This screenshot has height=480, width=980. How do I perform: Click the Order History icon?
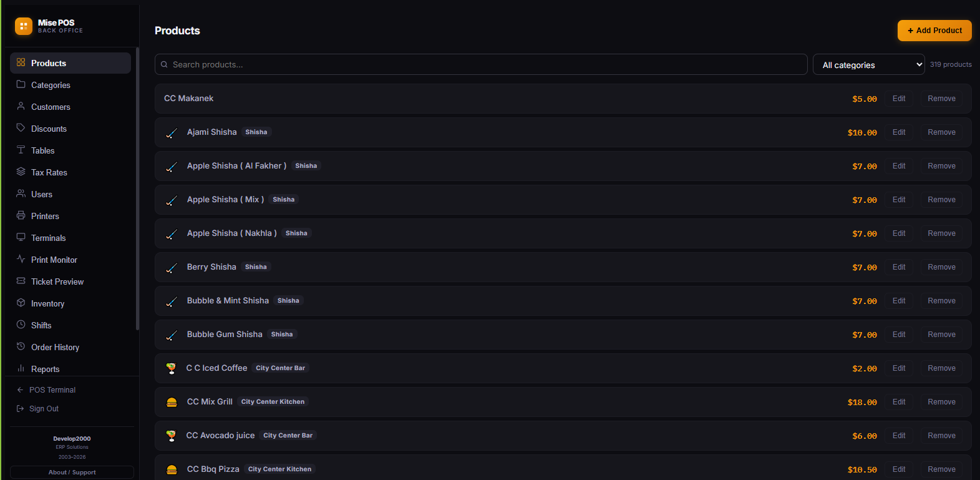21,346
